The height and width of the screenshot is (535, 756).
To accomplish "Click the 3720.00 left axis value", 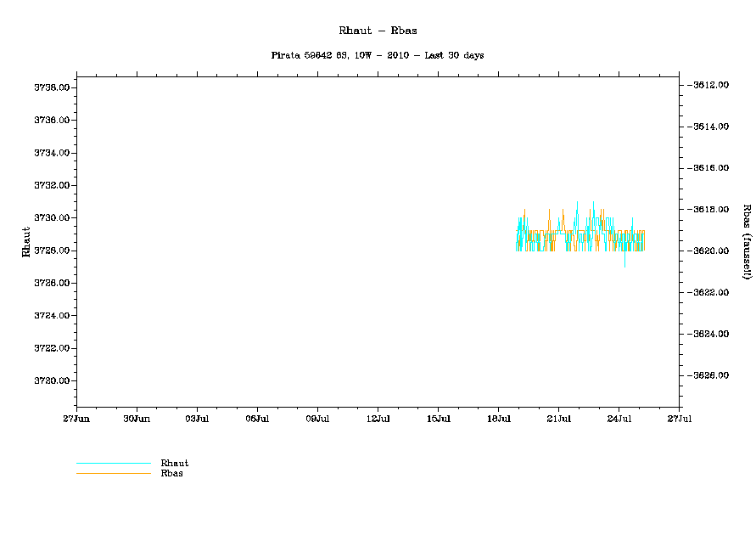I will click(51, 380).
